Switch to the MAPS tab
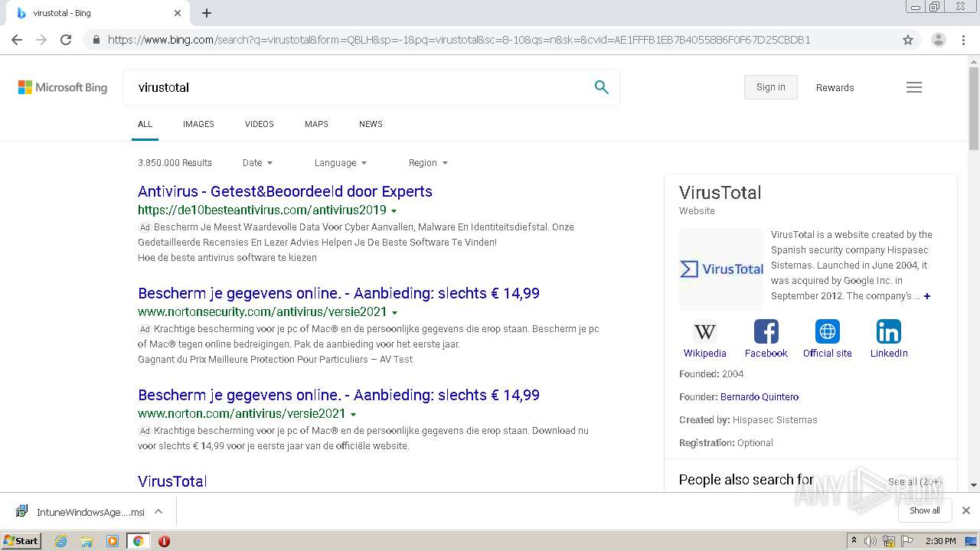This screenshot has height=551, width=980. coord(316,124)
